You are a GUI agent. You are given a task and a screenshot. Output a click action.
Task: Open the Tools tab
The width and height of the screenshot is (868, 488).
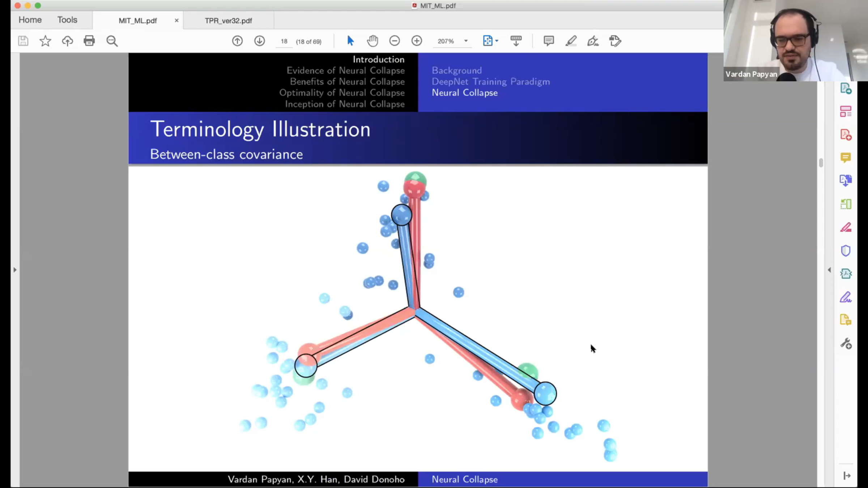tap(67, 20)
